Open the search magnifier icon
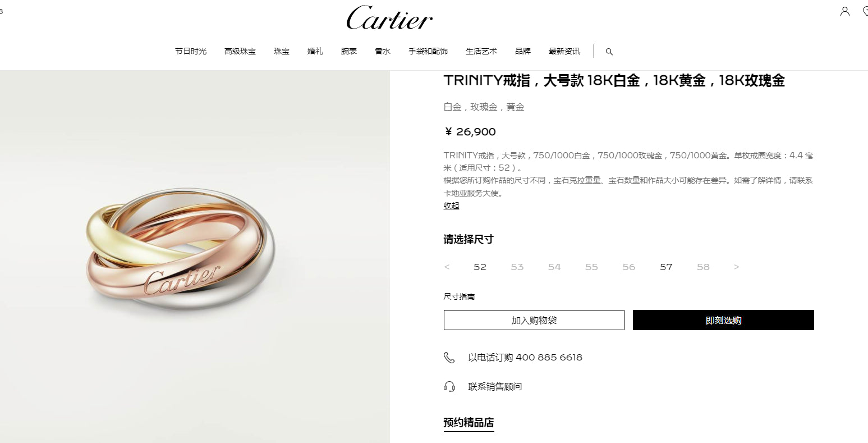Viewport: 868px width, 443px height. click(609, 52)
